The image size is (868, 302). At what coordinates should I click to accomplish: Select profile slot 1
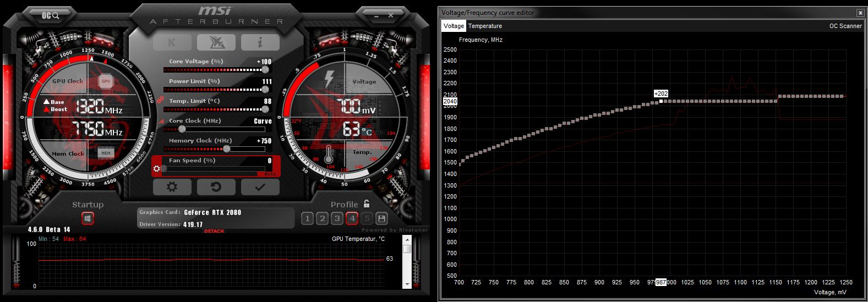pyautogui.click(x=308, y=218)
